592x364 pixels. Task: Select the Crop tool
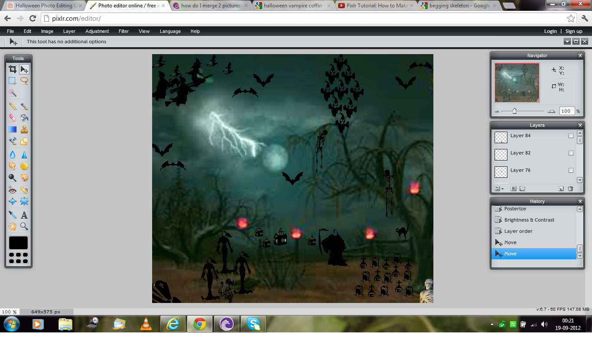point(13,69)
